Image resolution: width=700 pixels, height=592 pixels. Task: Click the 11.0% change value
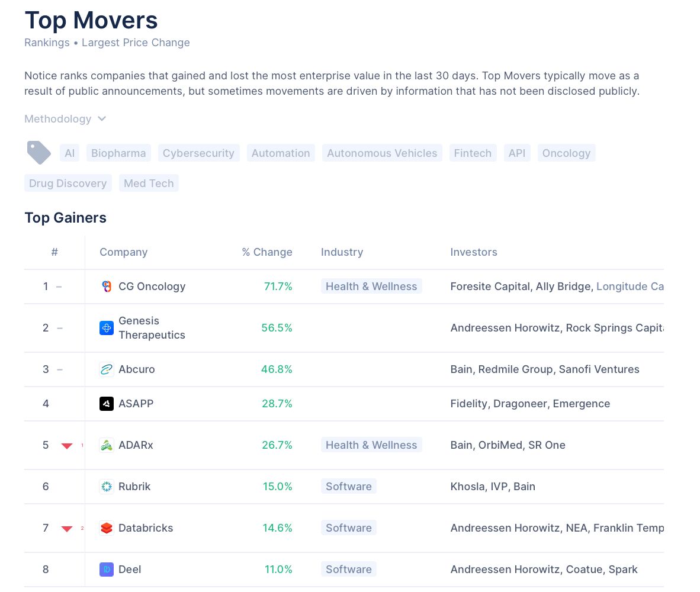pos(278,570)
